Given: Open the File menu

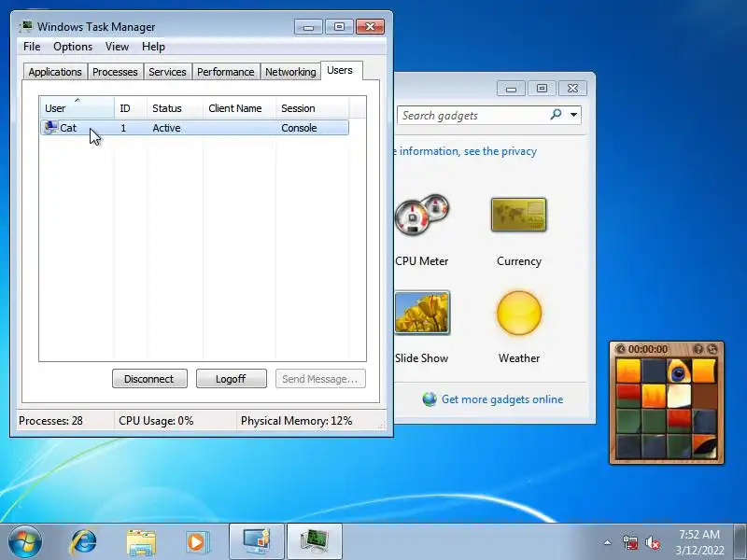Looking at the screenshot, I should [32, 47].
